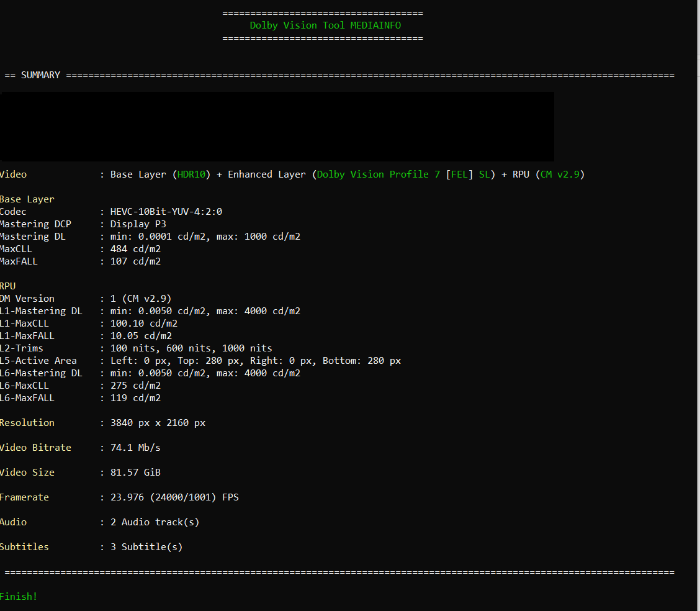Click the 'Subtitles' label
Viewport: 700px width, 611px height.
coord(24,547)
